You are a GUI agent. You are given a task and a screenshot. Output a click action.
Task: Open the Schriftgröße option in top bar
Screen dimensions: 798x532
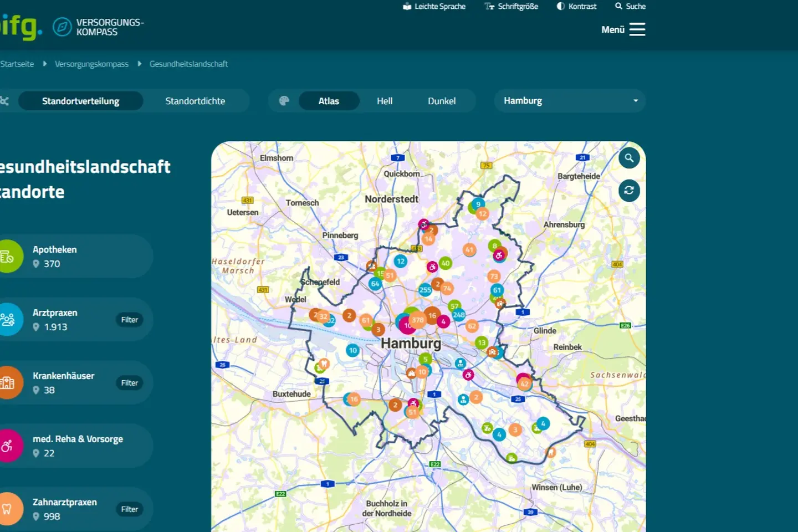(511, 7)
